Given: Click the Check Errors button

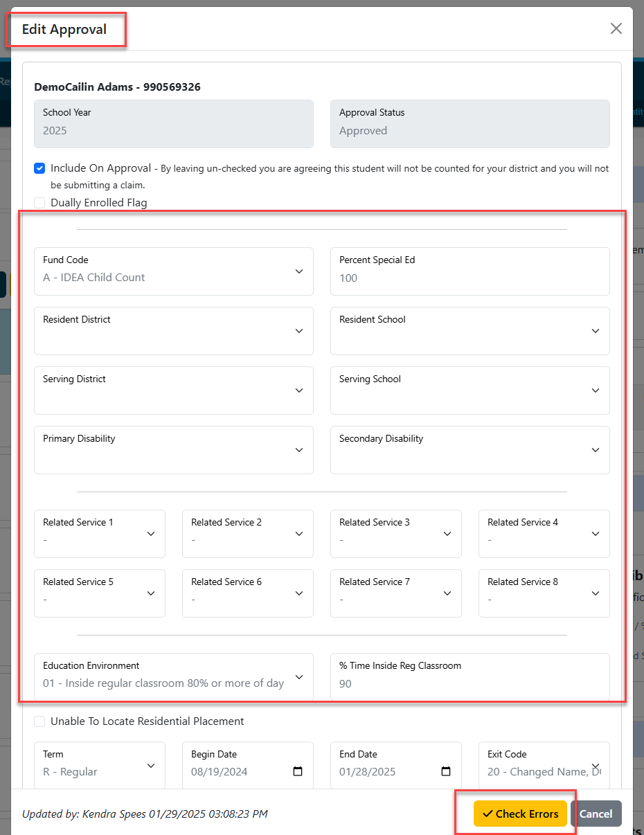Looking at the screenshot, I should pos(520,814).
